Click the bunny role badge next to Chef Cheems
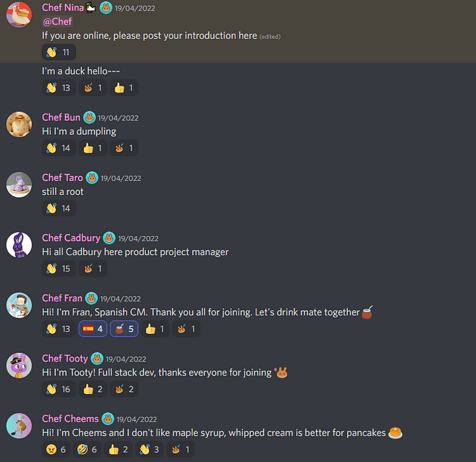Image resolution: width=476 pixels, height=462 pixels. coord(108,419)
